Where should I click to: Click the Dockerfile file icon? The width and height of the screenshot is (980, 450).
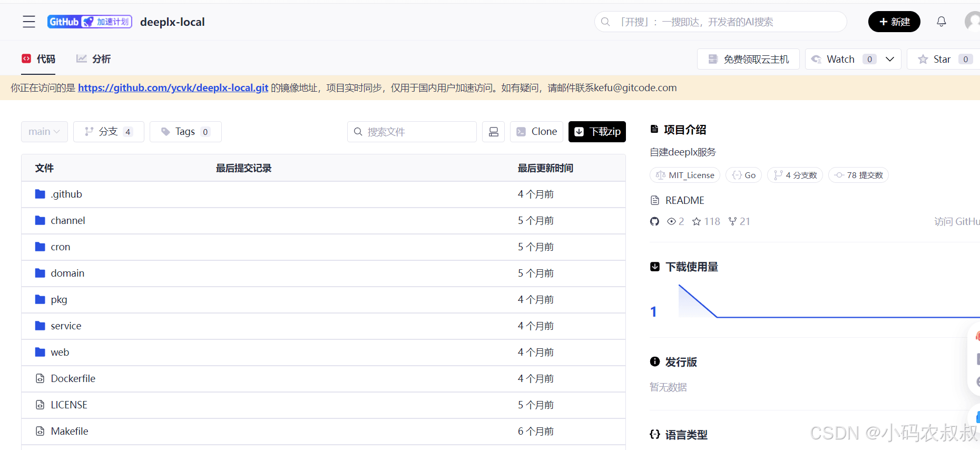(x=40, y=378)
